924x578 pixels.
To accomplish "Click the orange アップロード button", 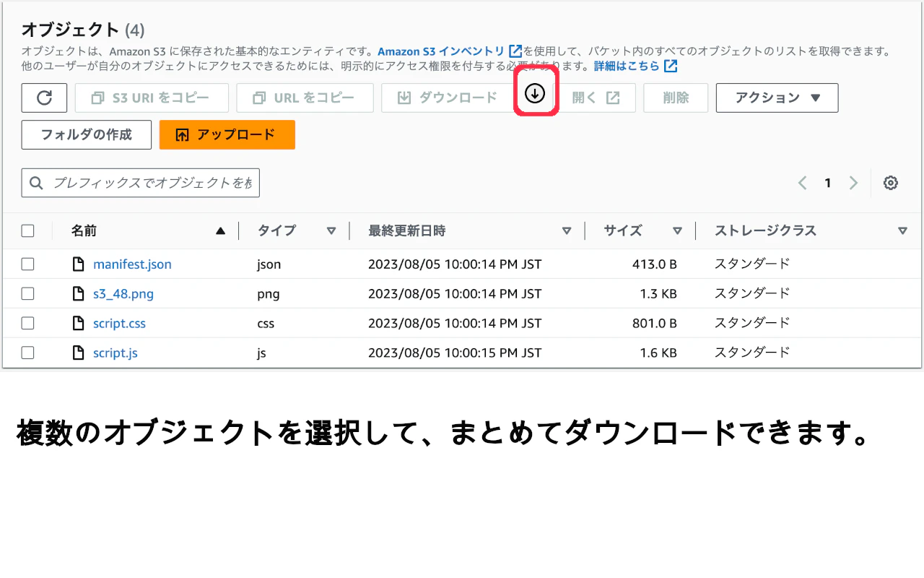I will (x=227, y=134).
